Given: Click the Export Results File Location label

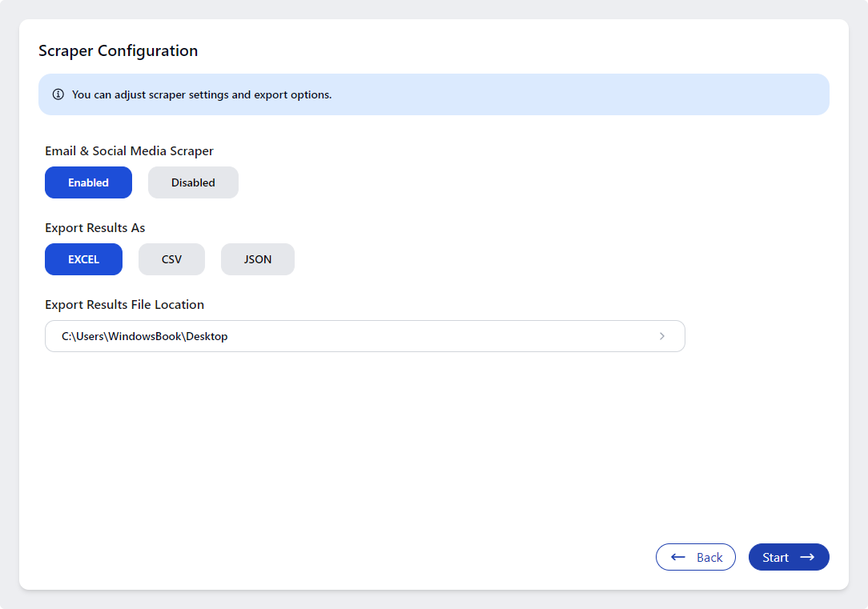Looking at the screenshot, I should point(124,304).
